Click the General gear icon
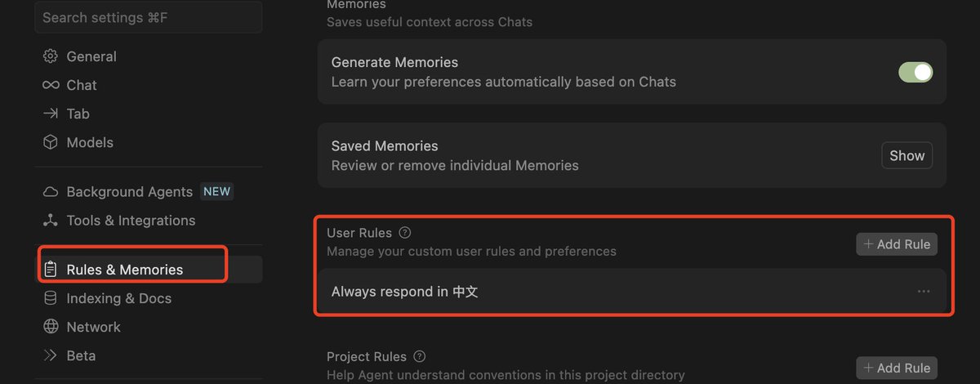This screenshot has height=384, width=980. pyautogui.click(x=51, y=56)
